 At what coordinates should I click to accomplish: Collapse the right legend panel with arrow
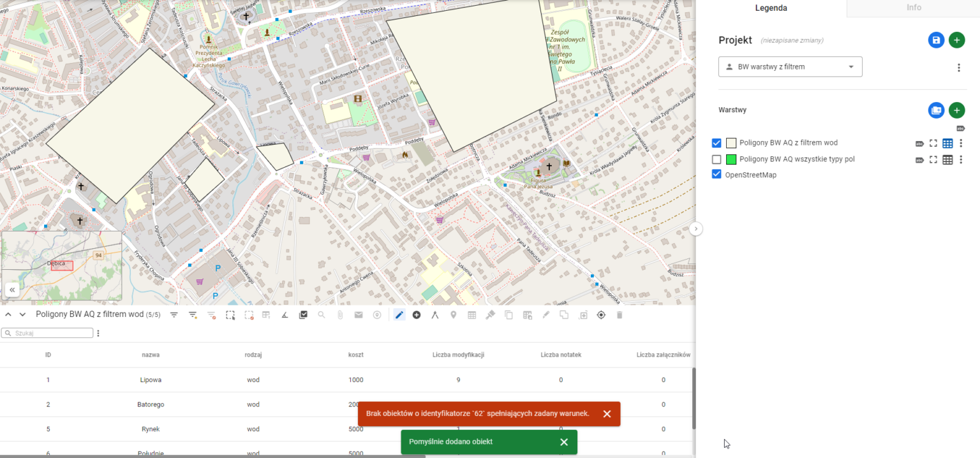(696, 228)
